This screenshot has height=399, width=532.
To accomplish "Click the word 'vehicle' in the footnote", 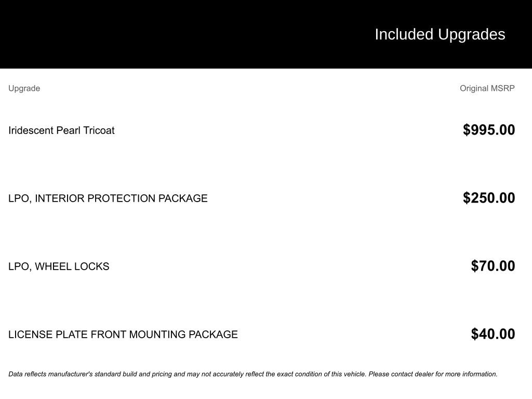I will click(x=353, y=374).
